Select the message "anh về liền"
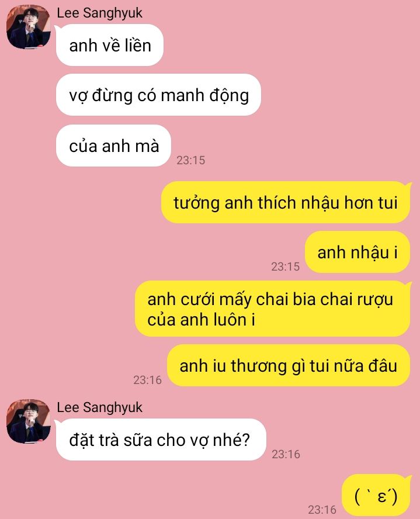 pos(109,45)
